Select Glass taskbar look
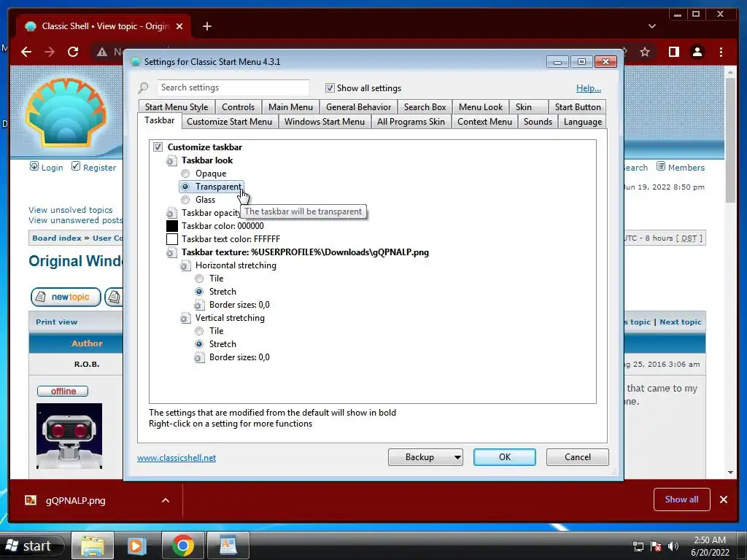747x560 pixels. (185, 200)
